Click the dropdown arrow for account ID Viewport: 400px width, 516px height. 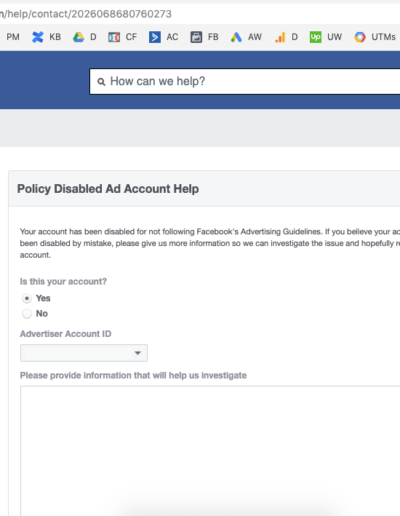tap(138, 353)
